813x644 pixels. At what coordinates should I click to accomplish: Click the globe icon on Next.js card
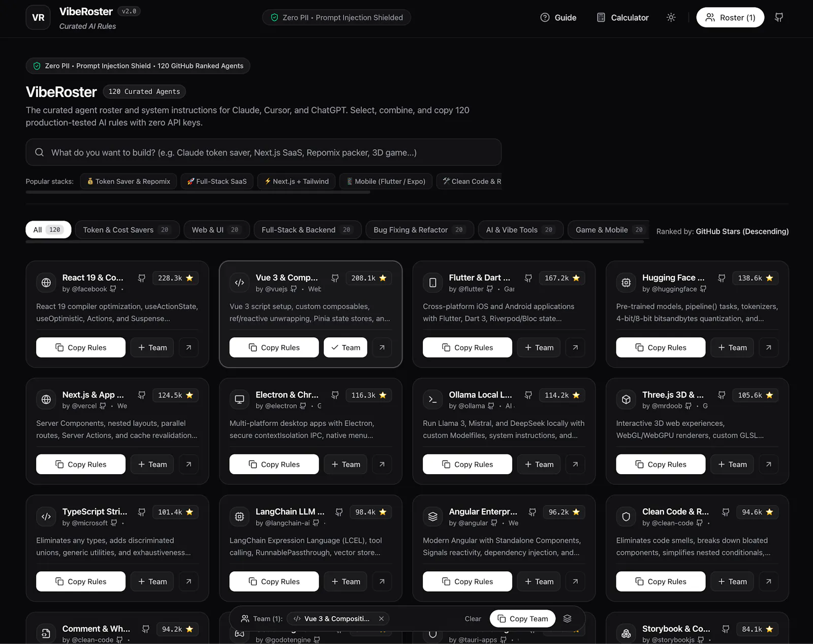[46, 400]
